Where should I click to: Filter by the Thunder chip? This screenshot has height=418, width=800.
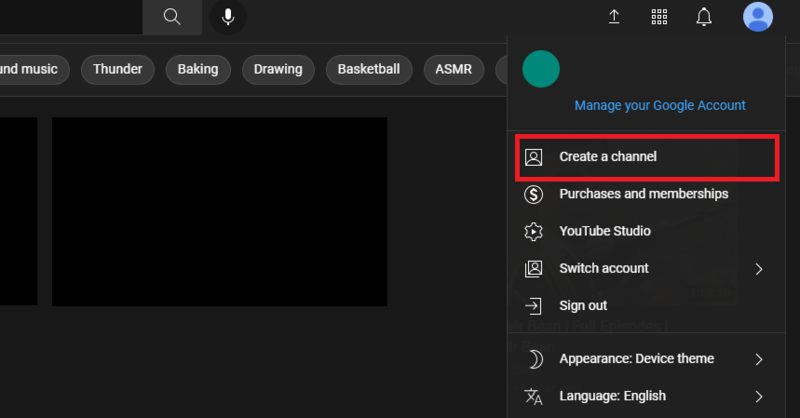pyautogui.click(x=117, y=70)
